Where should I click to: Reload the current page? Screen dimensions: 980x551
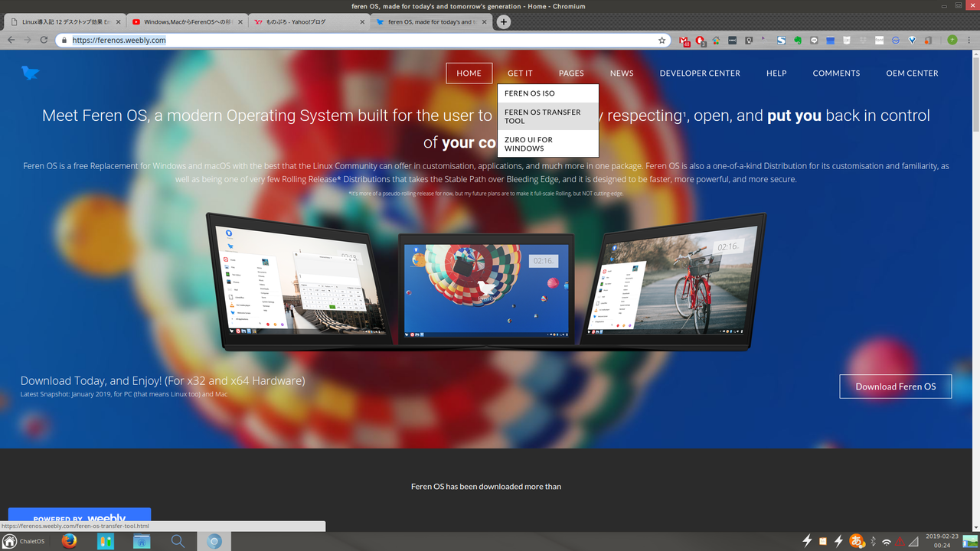point(44,40)
